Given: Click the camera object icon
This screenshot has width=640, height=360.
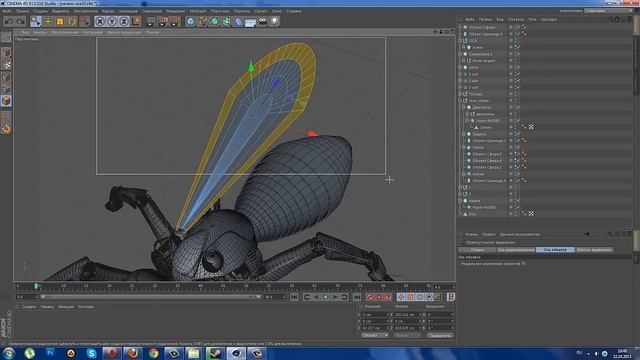Looking at the screenshot, I should pos(263,21).
